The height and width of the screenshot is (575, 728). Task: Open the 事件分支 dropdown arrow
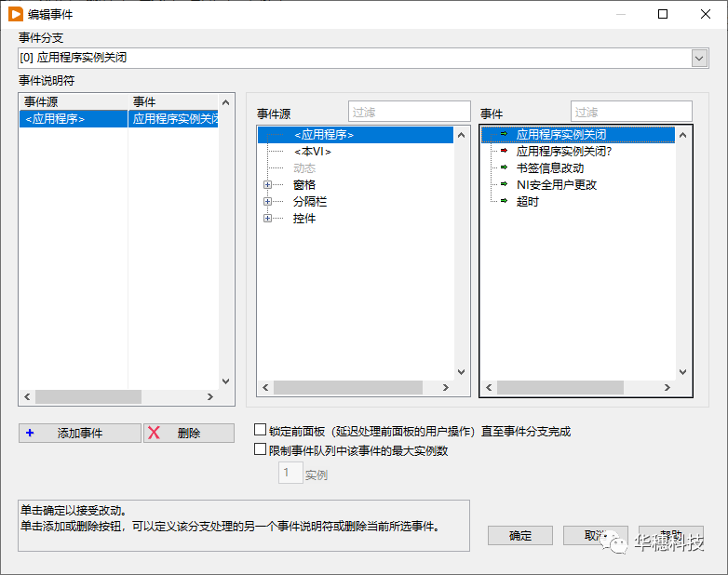pos(699,59)
